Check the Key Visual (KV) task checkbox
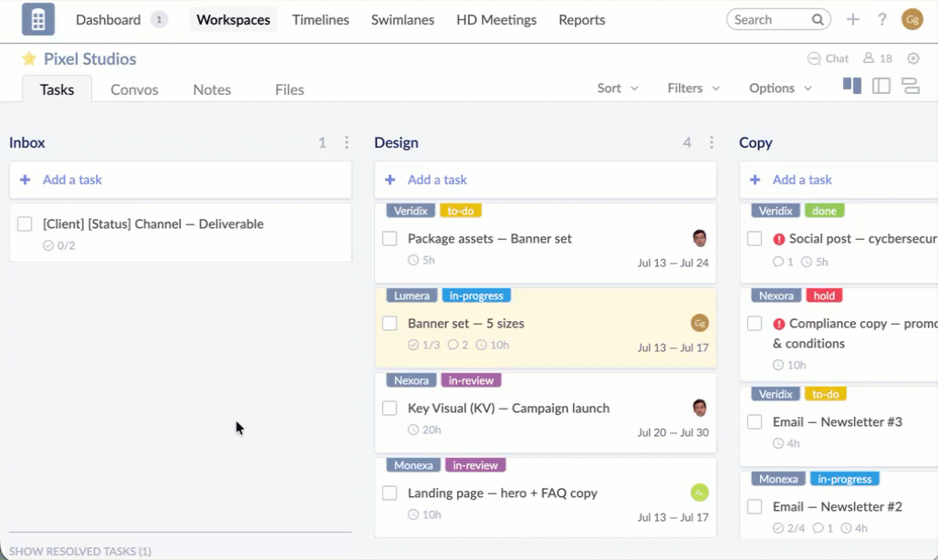The image size is (938, 560). click(x=390, y=408)
